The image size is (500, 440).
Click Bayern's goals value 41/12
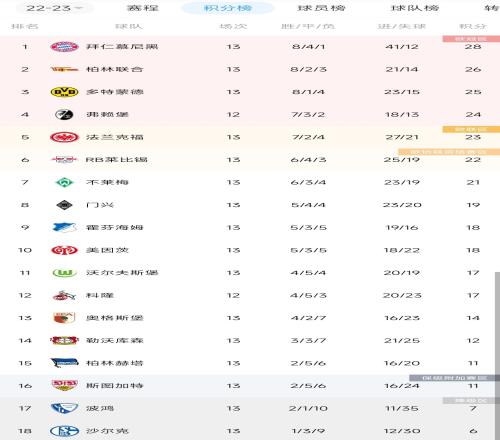coord(402,47)
